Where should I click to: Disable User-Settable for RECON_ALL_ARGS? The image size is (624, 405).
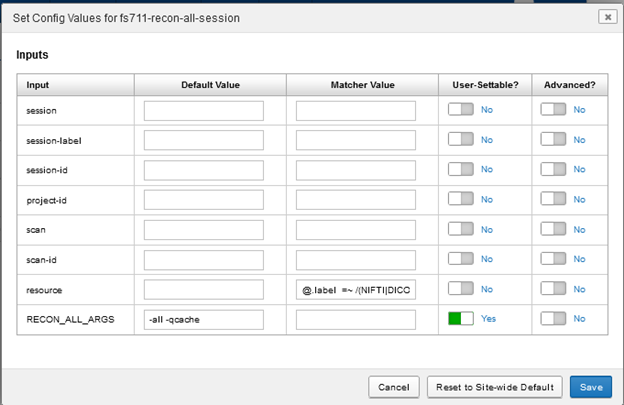460,319
